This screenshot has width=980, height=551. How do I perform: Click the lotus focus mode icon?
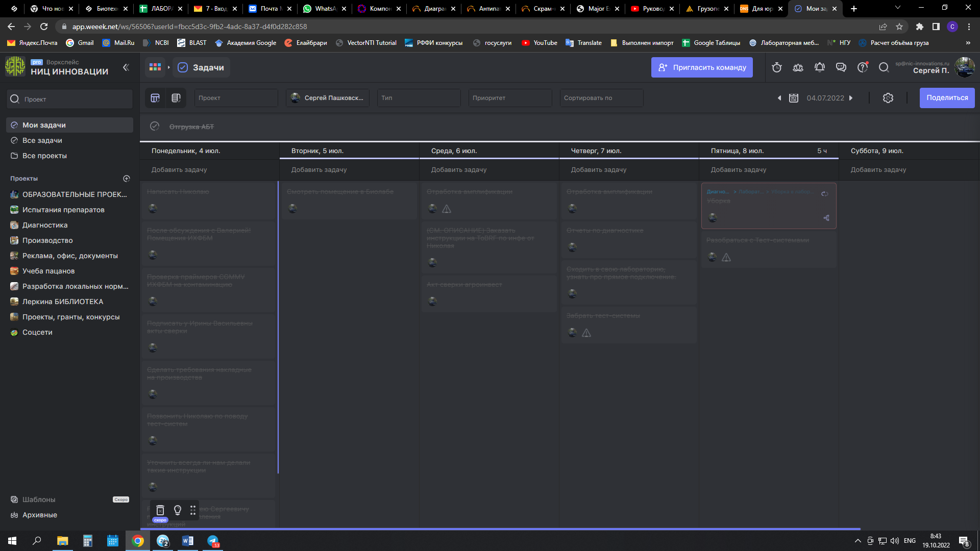[x=798, y=67]
